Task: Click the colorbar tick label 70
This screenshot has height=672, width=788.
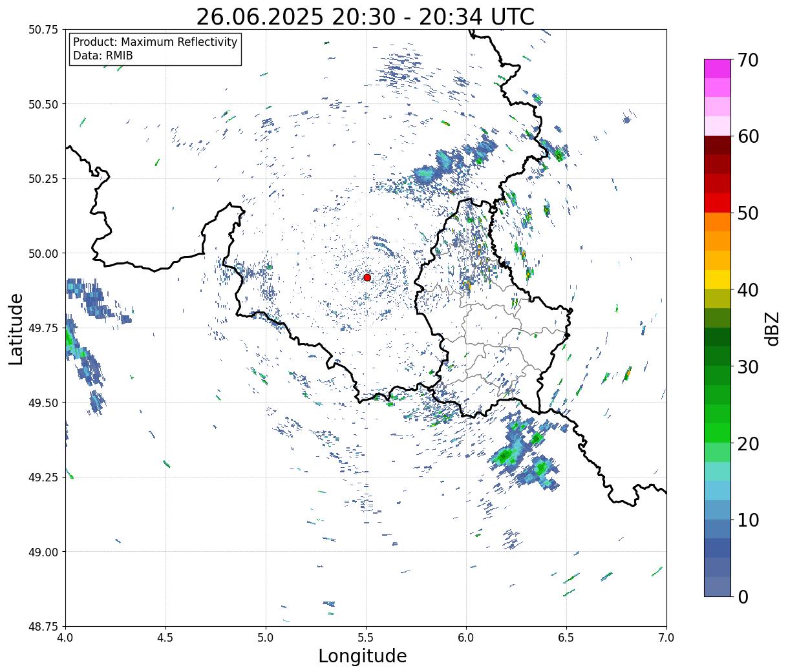Action: [x=748, y=60]
